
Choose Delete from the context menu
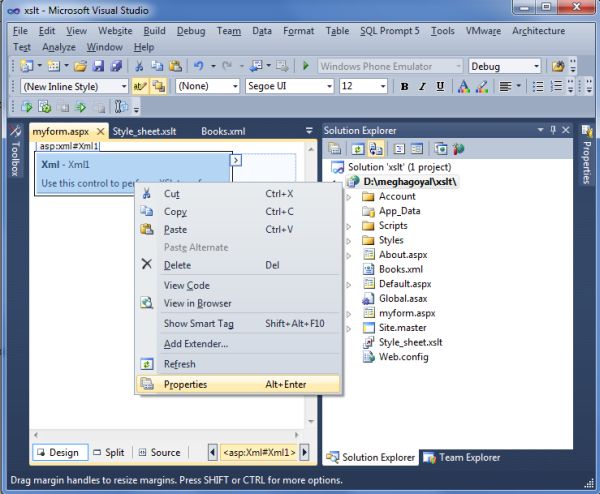[238, 265]
